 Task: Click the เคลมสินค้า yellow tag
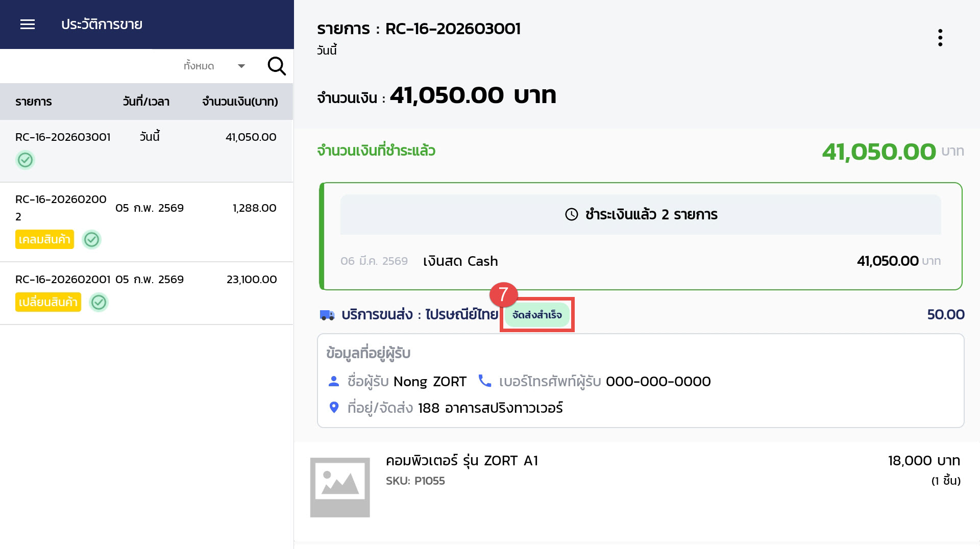tap(44, 239)
